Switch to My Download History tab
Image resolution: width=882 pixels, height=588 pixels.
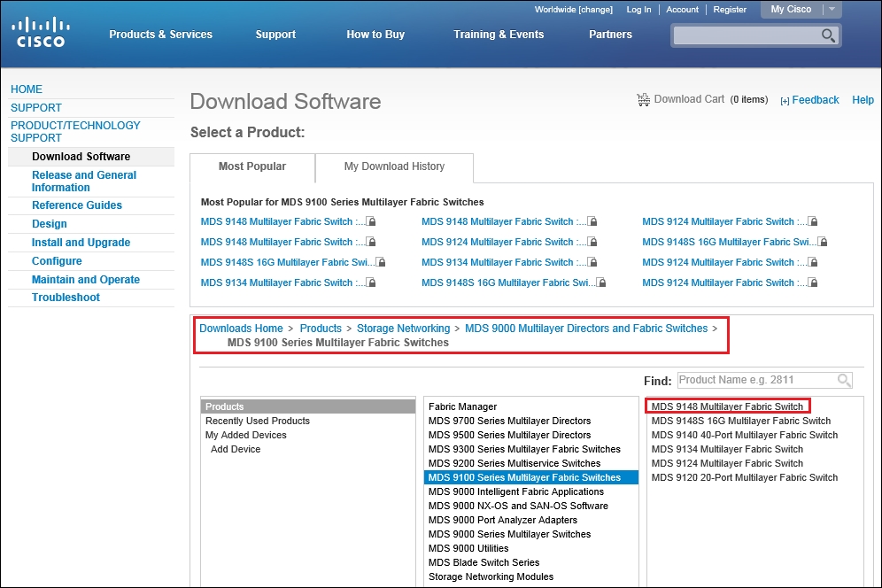pos(394,167)
